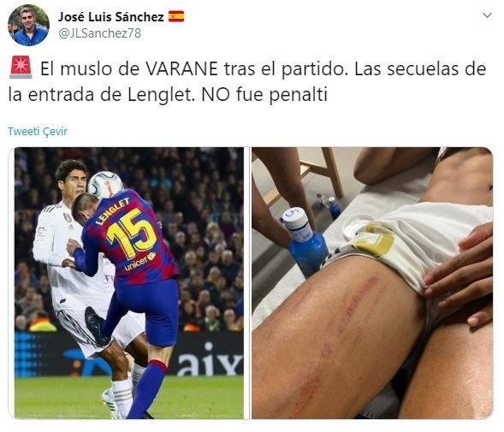This screenshot has height=432, width=504.
Task: Click the José Luis Sánchez display name
Action: coord(111,17)
